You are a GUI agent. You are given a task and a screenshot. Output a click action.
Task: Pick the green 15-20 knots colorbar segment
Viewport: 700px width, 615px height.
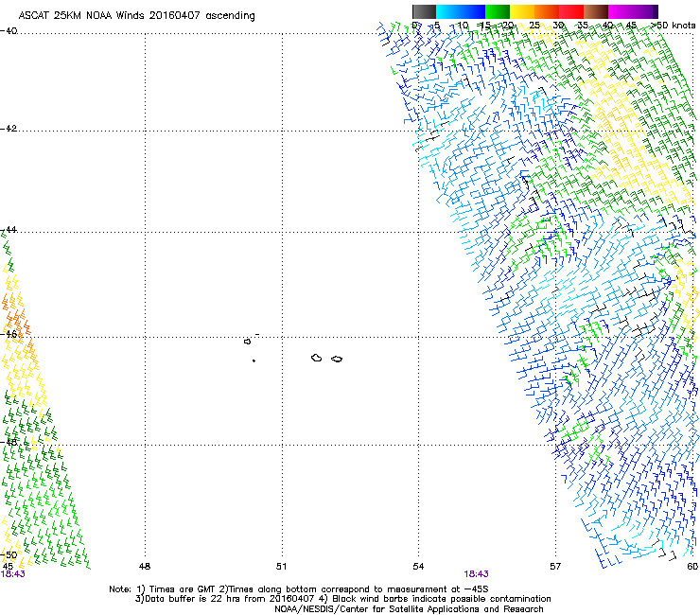[498, 11]
